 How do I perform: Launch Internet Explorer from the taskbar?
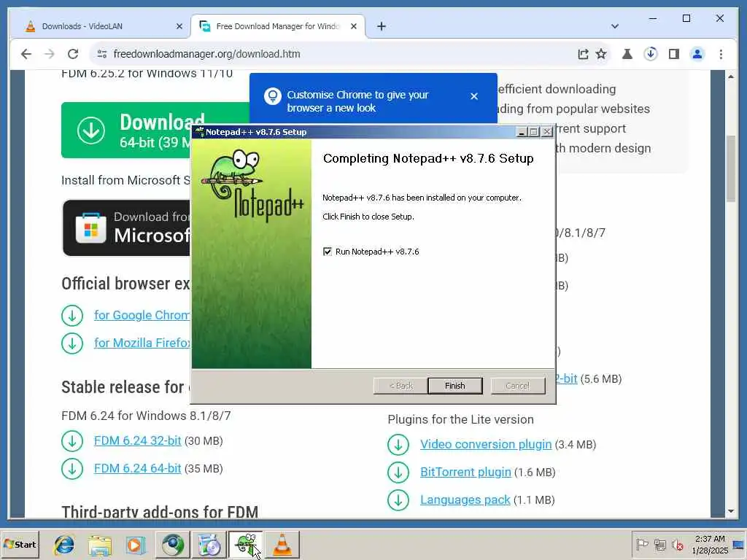coord(64,545)
